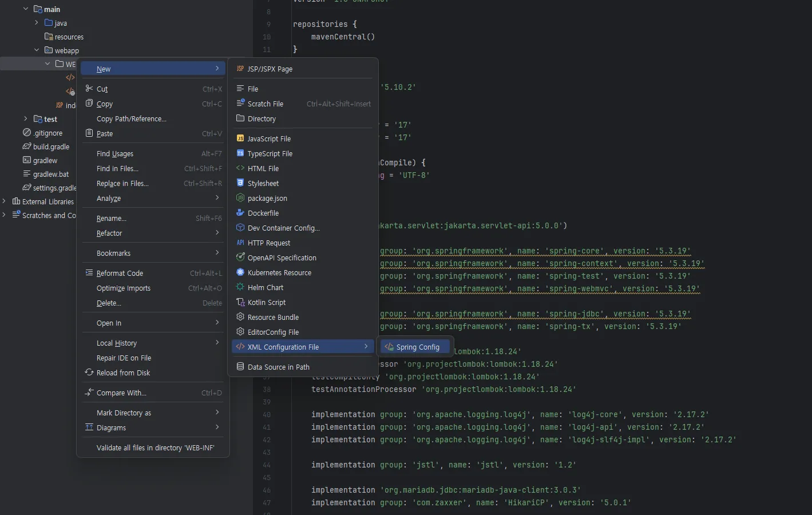Select build.gradle in project tree

pos(51,146)
